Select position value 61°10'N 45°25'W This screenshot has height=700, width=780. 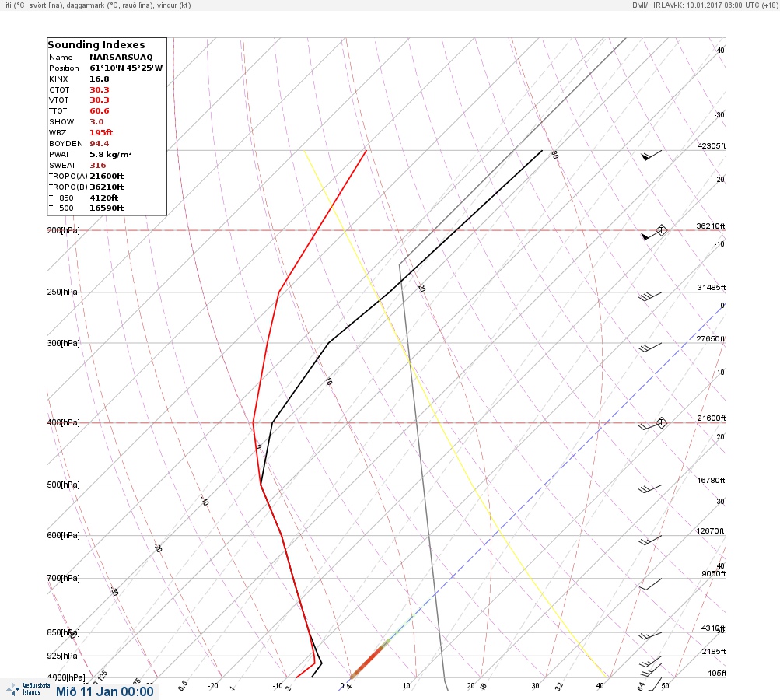pos(126,68)
